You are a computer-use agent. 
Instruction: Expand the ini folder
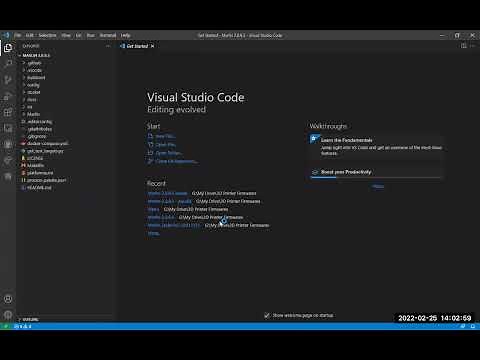click(30, 107)
